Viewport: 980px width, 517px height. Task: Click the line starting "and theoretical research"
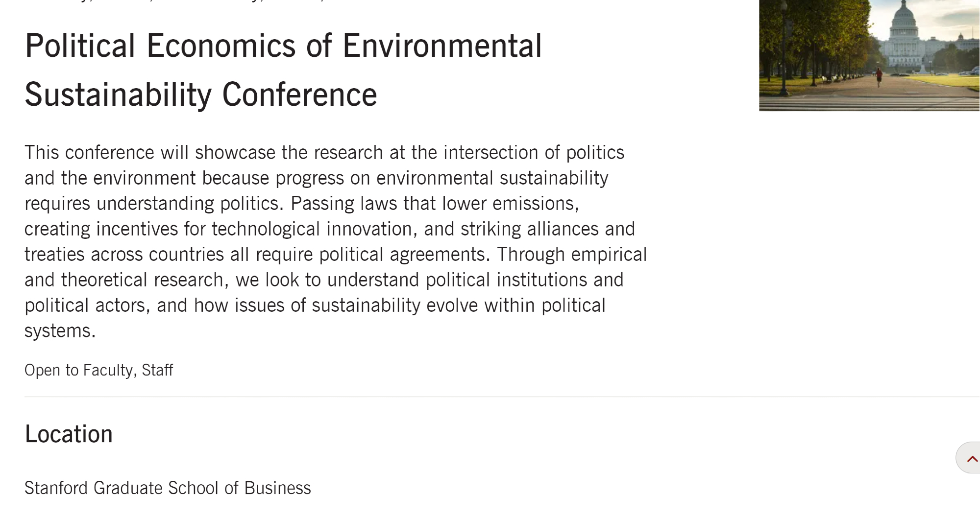click(x=323, y=280)
